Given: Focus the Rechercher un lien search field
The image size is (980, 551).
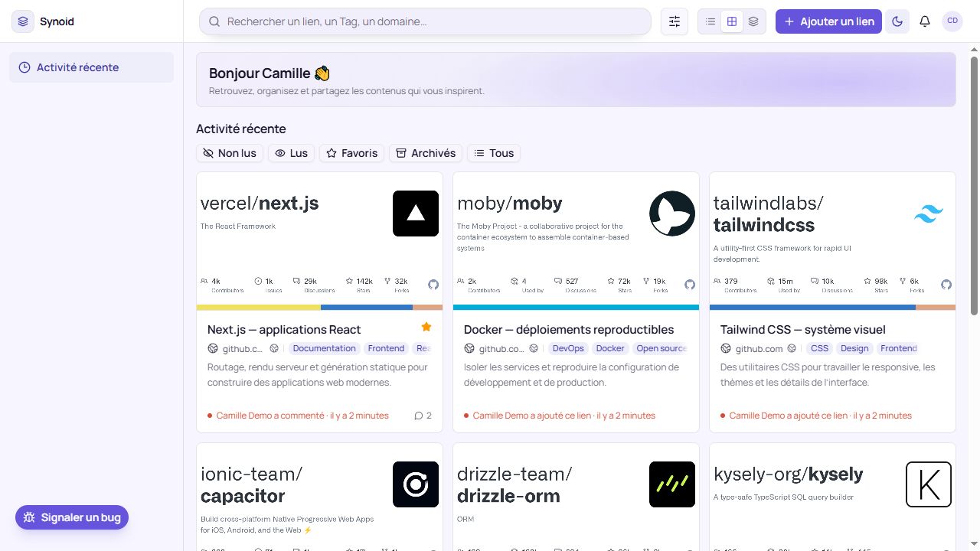Looking at the screenshot, I should (x=425, y=21).
